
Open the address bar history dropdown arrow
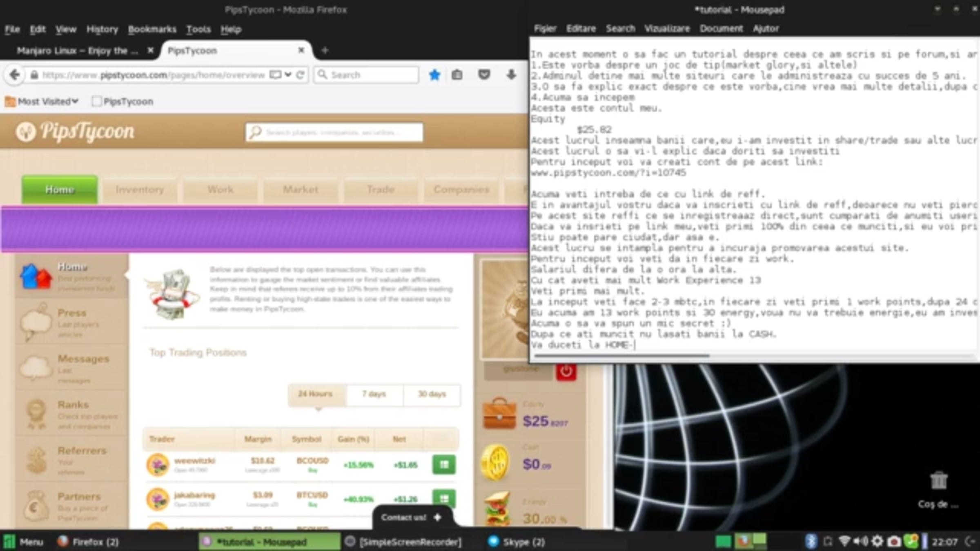(288, 75)
